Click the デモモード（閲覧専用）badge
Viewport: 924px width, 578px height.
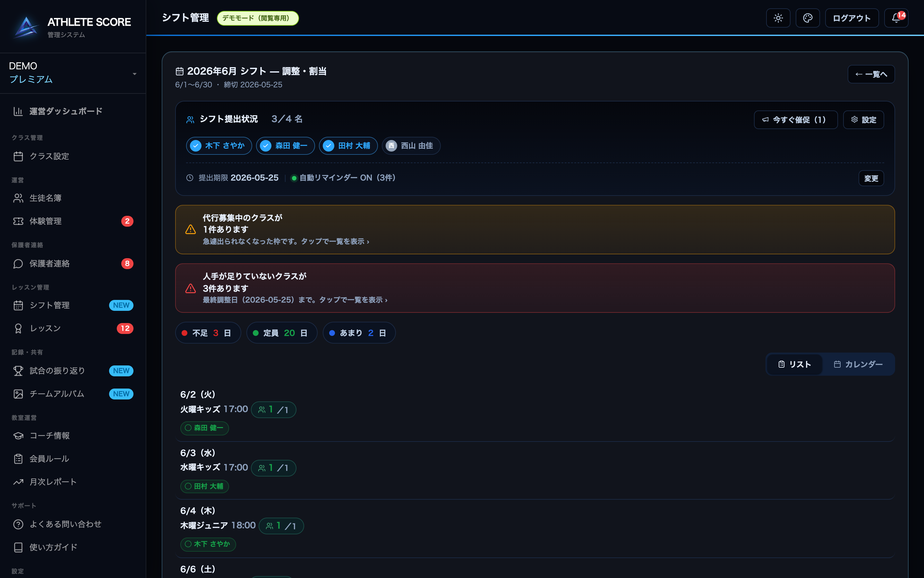258,18
